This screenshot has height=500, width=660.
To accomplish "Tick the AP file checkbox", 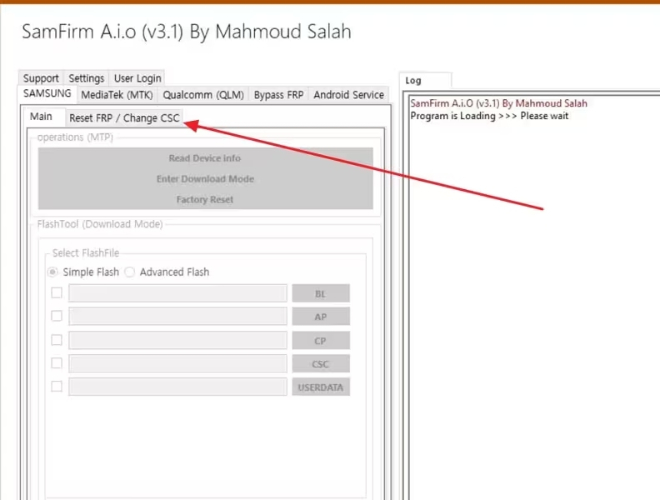I will point(56,316).
